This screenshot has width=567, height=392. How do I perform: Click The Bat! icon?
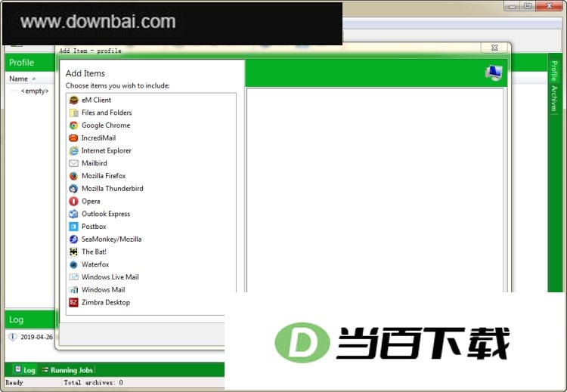click(74, 252)
